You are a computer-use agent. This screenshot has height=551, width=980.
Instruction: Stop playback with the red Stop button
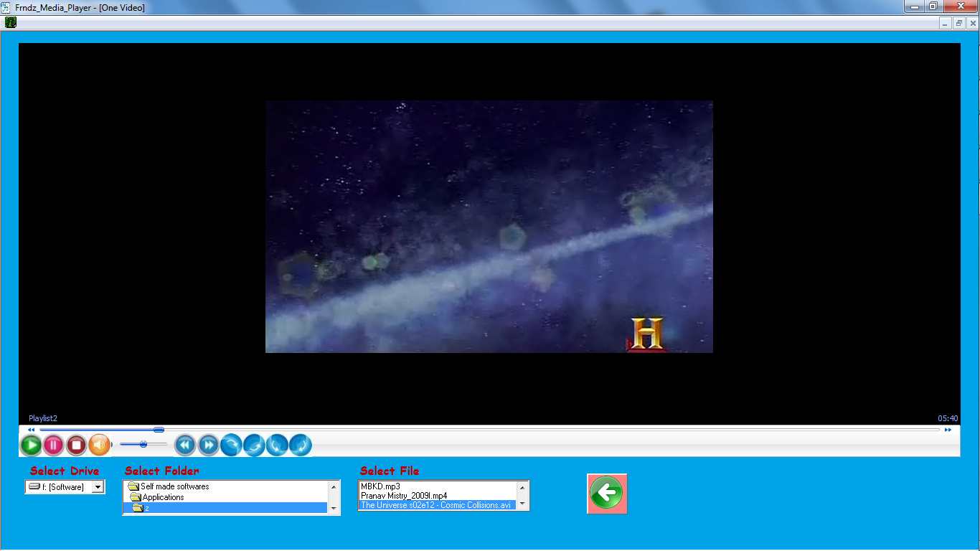coord(77,446)
